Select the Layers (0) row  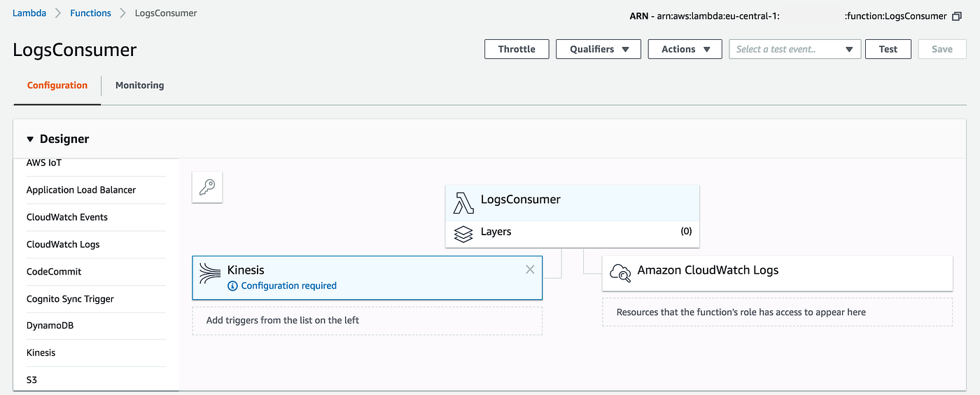pos(573,234)
